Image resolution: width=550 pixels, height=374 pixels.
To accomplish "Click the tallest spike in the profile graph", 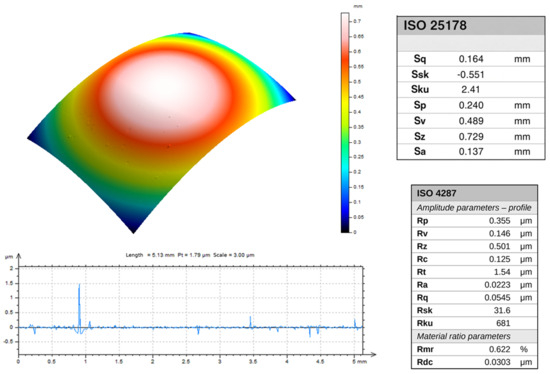I will (x=80, y=305).
